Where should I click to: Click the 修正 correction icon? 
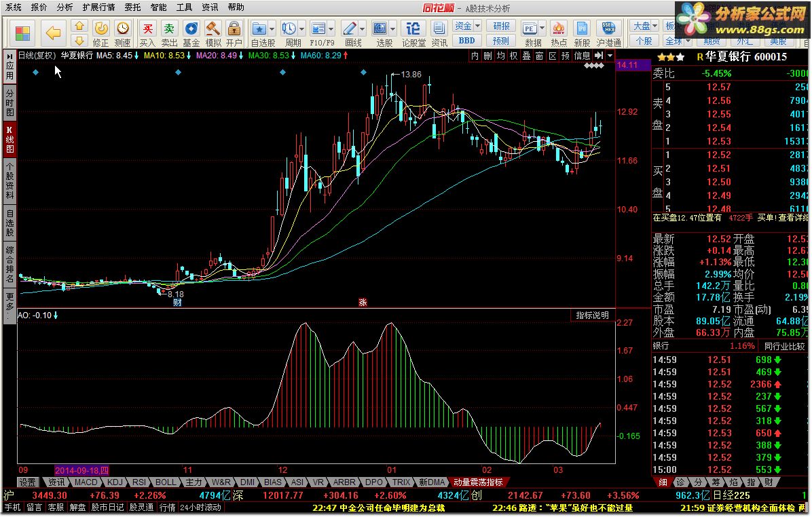pos(101,28)
